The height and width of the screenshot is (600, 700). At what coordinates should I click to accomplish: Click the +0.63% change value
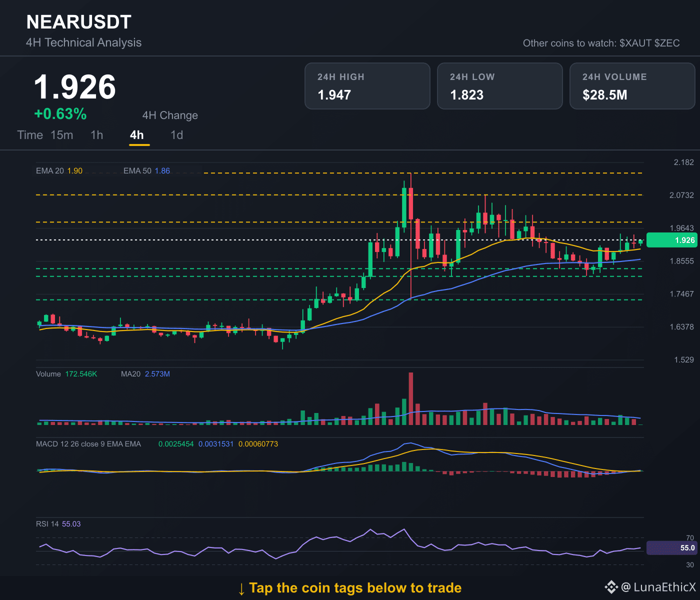(x=60, y=114)
